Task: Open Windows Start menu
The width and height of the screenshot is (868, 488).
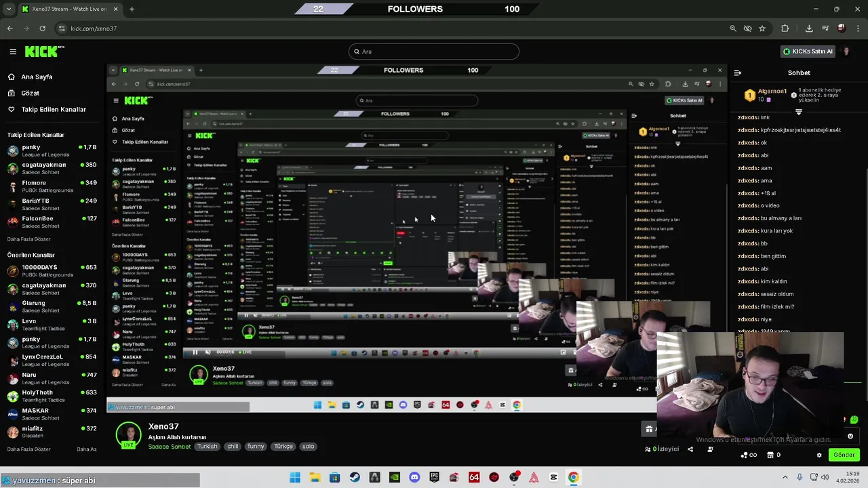Action: [295, 477]
